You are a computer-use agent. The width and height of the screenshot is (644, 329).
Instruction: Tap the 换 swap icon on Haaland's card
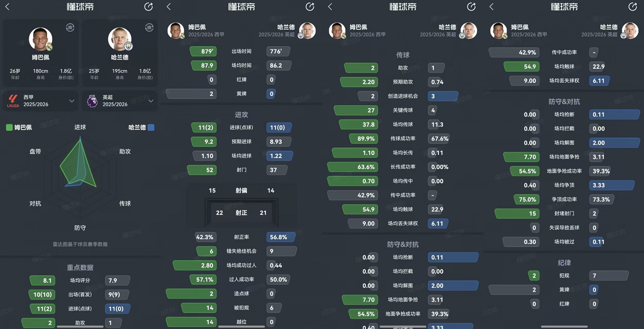click(149, 28)
